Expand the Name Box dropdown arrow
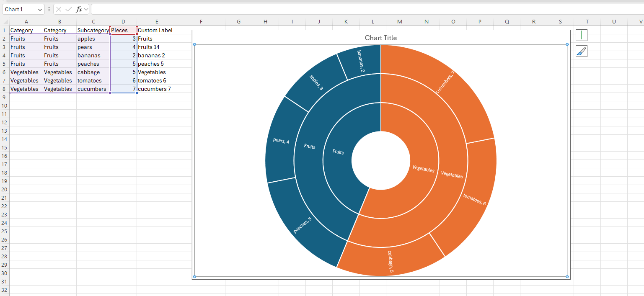Image resolution: width=644 pixels, height=296 pixels. tap(40, 9)
